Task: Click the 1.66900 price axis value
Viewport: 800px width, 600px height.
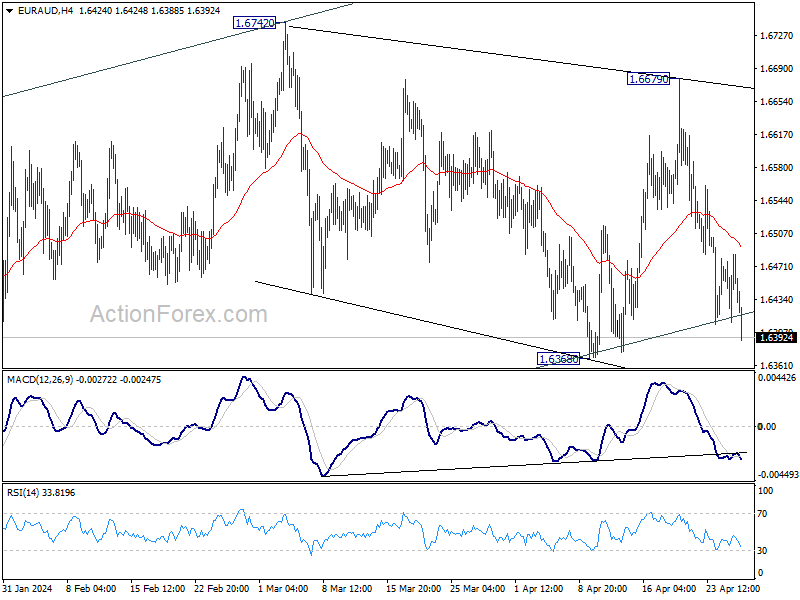Action: [x=776, y=69]
